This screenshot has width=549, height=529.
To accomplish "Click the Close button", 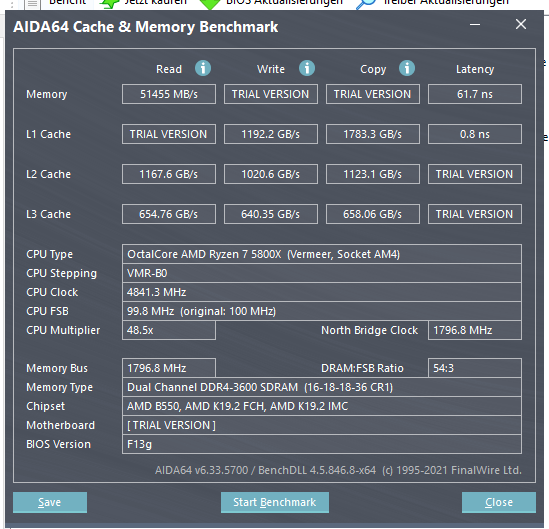I will (x=499, y=502).
